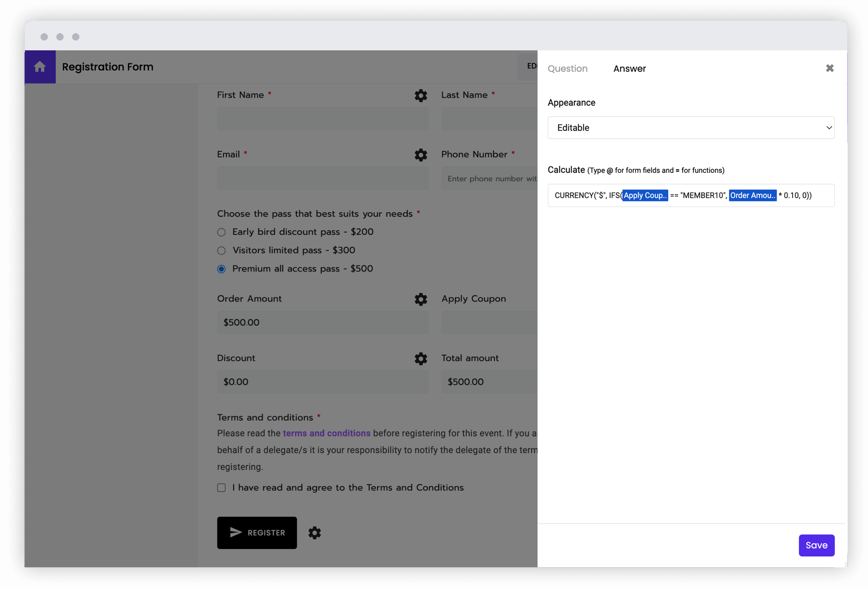Click the Save button
868x589 pixels.
816,545
